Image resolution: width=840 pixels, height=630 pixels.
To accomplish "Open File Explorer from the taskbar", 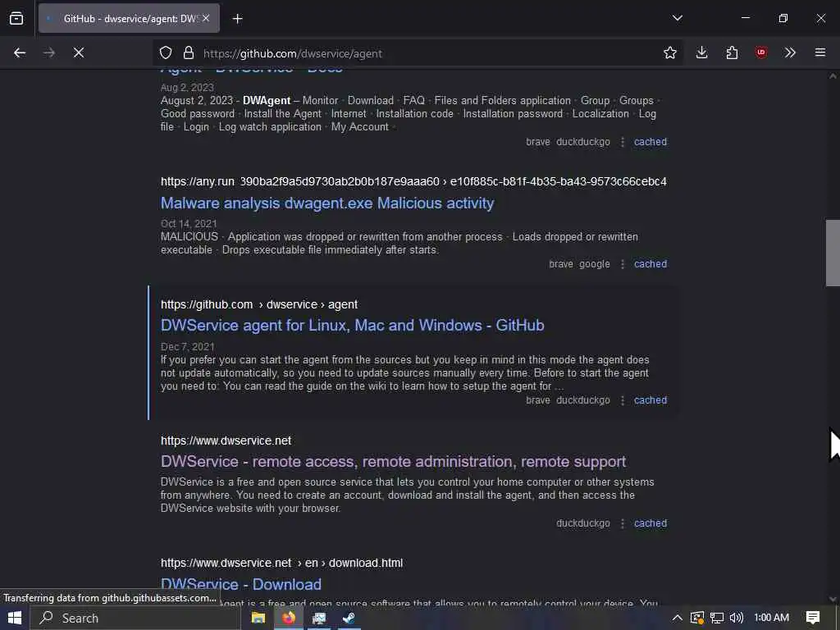I will [x=258, y=618].
